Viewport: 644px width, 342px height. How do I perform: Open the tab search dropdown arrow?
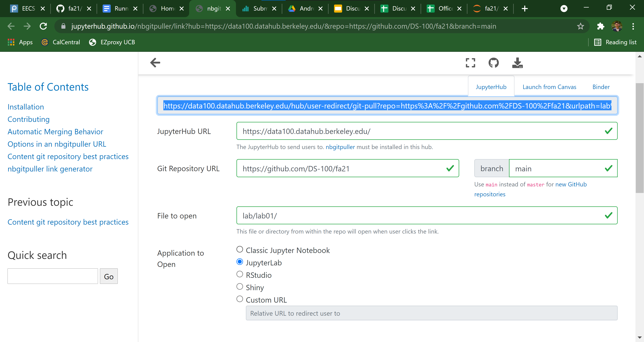point(564,9)
